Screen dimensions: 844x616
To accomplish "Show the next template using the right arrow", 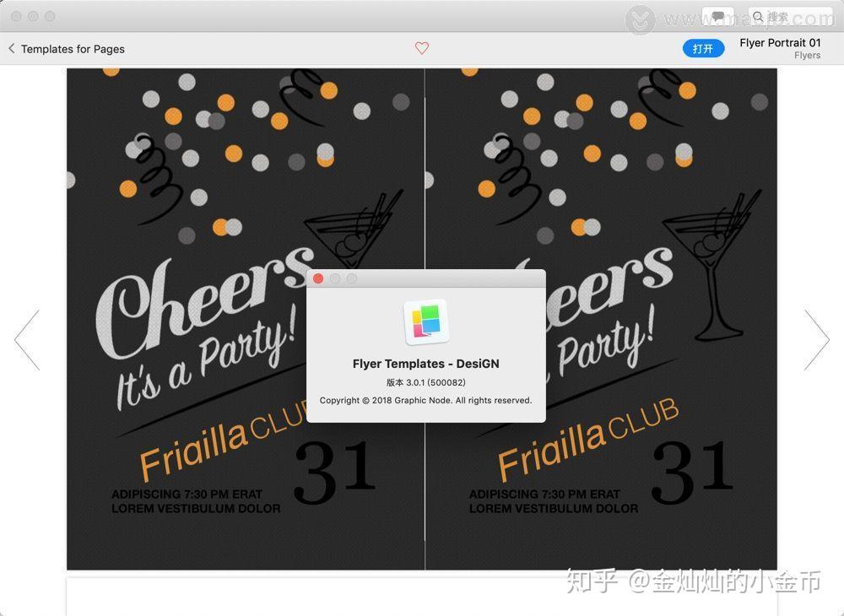I will click(x=817, y=339).
